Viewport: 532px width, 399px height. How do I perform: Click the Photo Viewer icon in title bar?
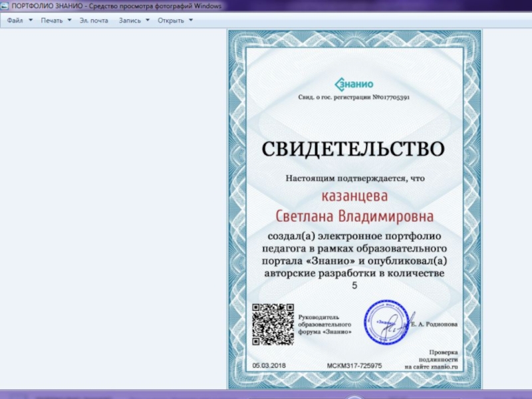pyautogui.click(x=5, y=5)
